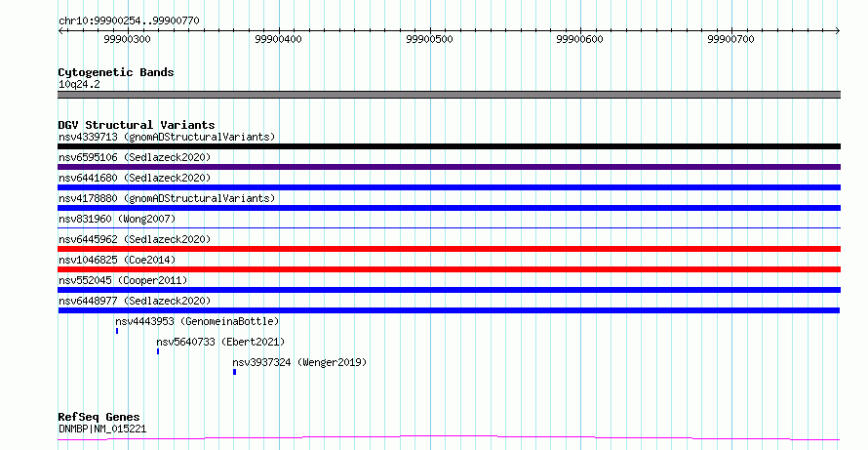Click the ruler's left scroll arrow
868x450 pixels.
[x=60, y=31]
